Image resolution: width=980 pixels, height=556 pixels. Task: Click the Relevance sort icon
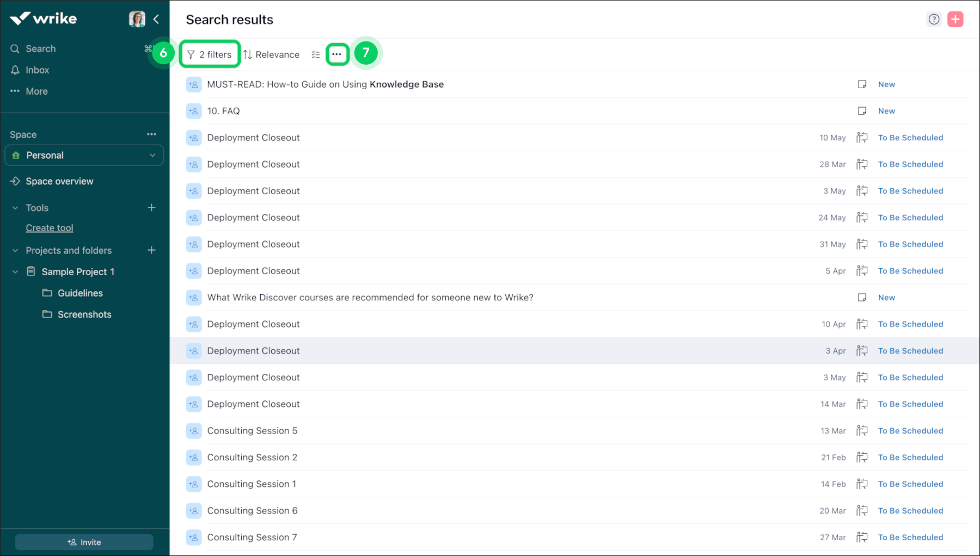point(249,54)
